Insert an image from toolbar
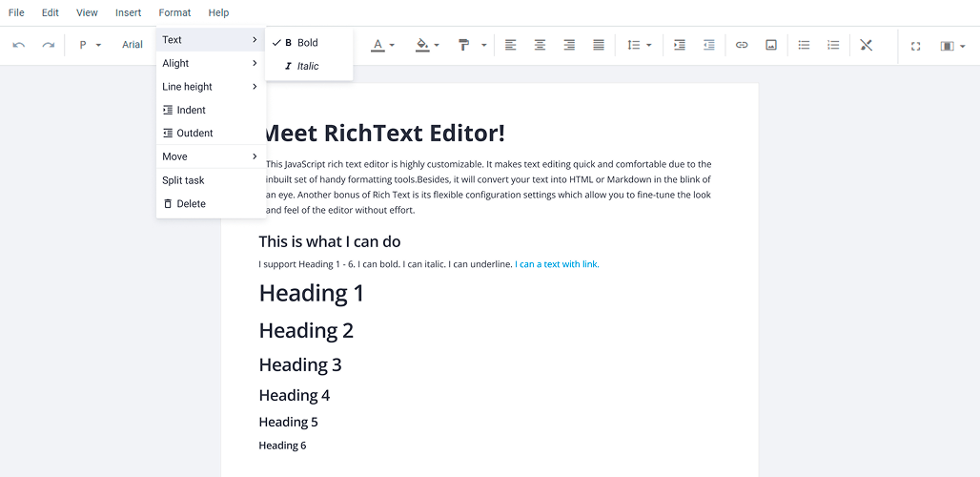980x477 pixels. point(771,45)
